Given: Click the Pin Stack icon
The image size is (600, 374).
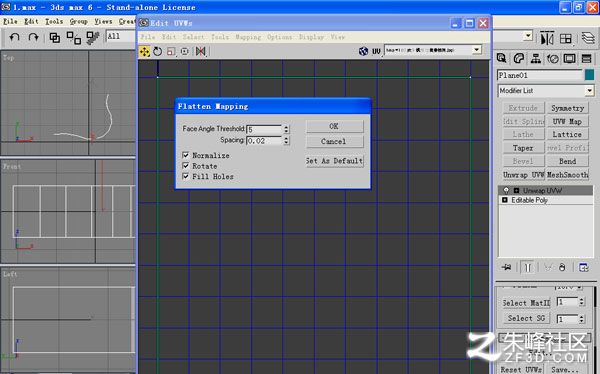Looking at the screenshot, I should click(507, 267).
